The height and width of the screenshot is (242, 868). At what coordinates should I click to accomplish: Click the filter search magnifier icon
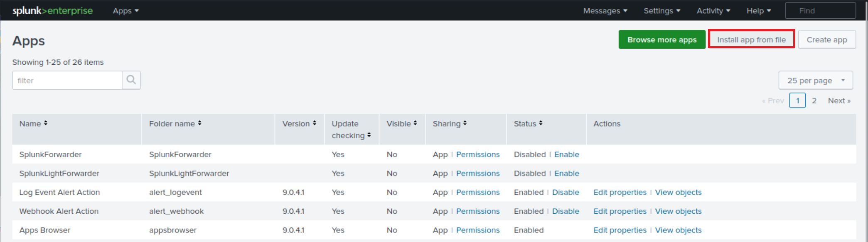tap(131, 80)
